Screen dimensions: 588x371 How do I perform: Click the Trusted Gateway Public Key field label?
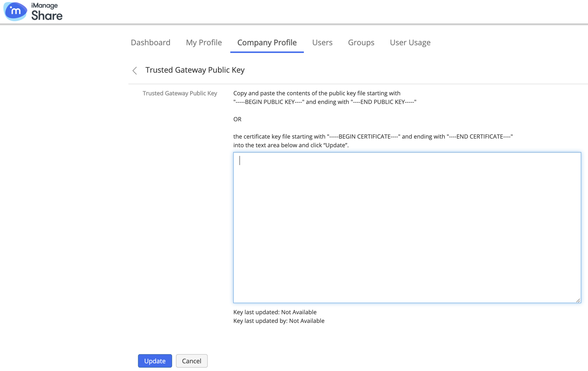180,93
